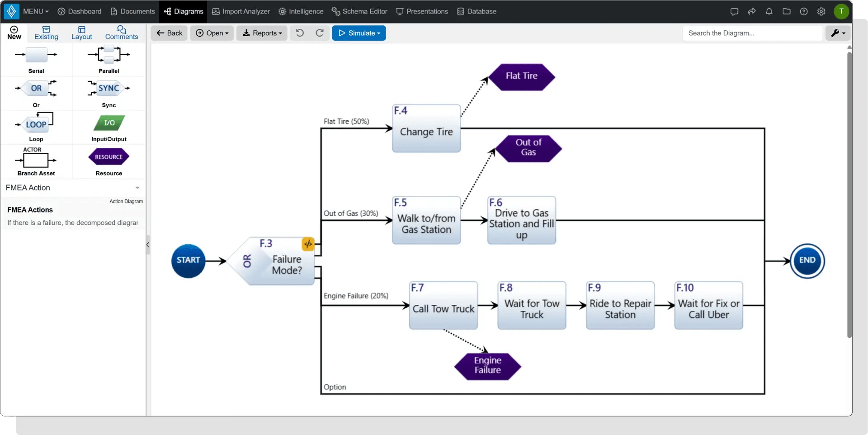Click the Option branch label
The image size is (868, 436).
point(335,387)
